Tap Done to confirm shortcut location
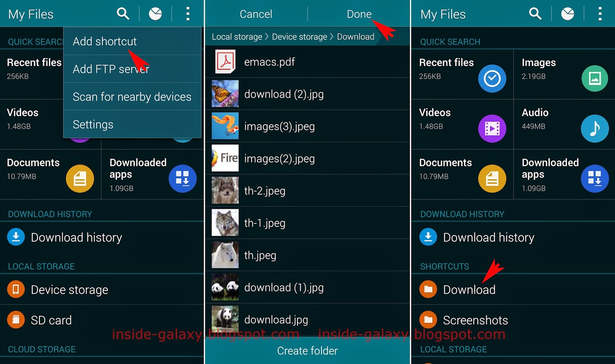The width and height of the screenshot is (615, 364). tap(359, 13)
